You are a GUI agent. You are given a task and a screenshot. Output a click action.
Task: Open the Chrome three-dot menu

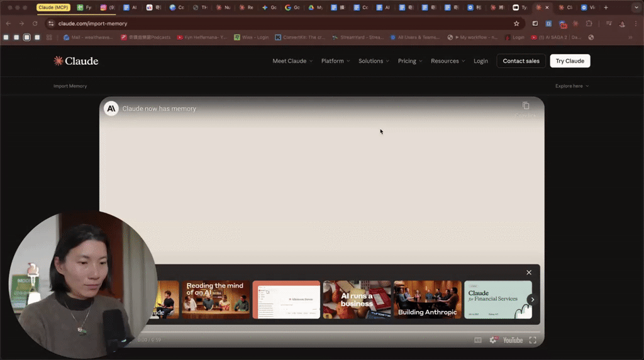(x=636, y=23)
